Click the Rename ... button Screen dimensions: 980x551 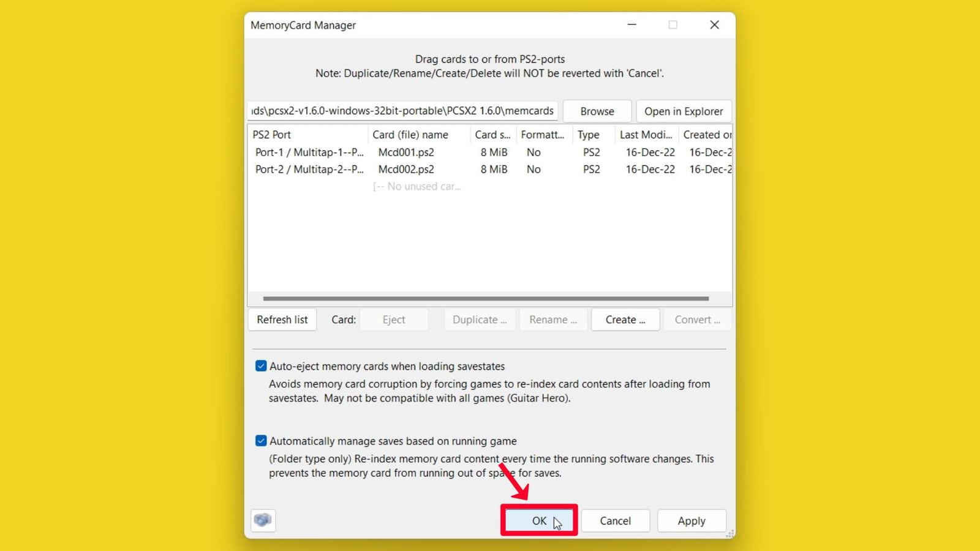click(553, 320)
